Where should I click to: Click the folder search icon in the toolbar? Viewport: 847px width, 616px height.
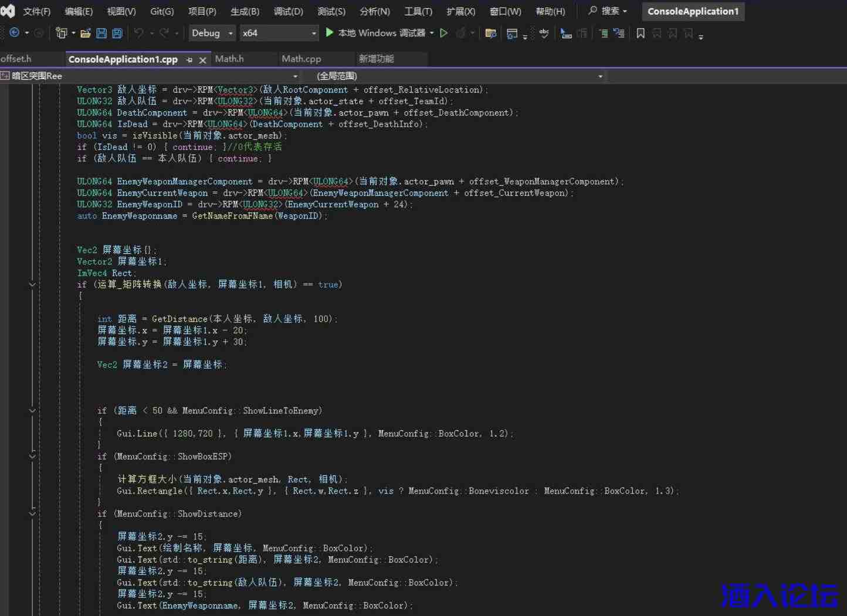coord(491,33)
